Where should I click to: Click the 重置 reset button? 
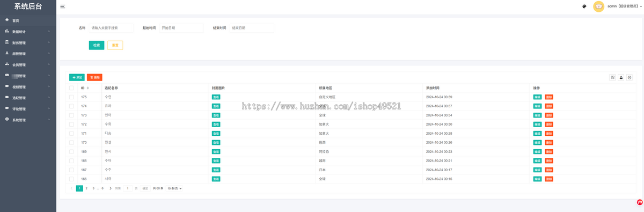[115, 45]
